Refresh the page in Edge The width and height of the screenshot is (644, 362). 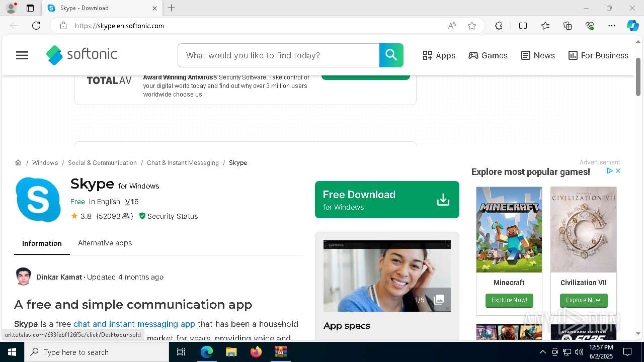[36, 26]
